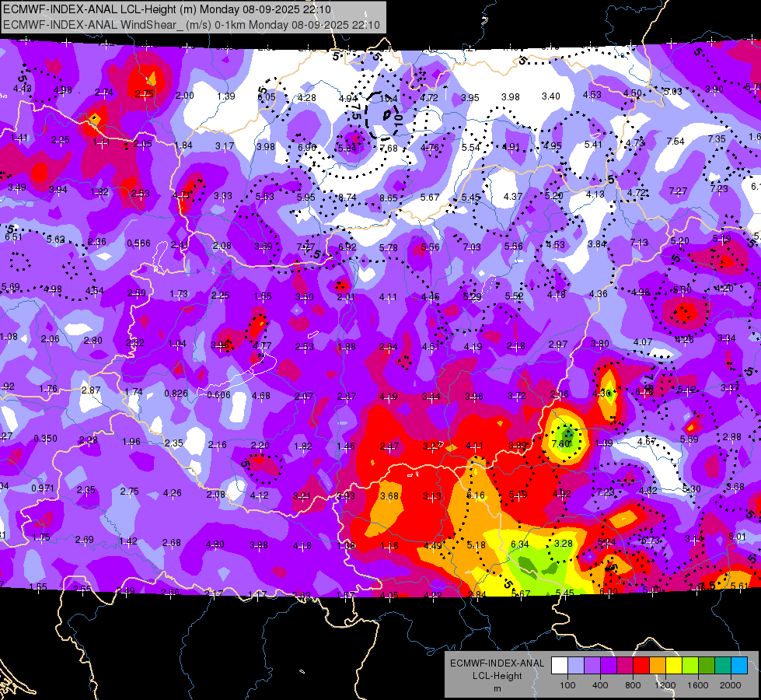Click the orange swatch in the legend
The width and height of the screenshot is (761, 700).
click(658, 666)
